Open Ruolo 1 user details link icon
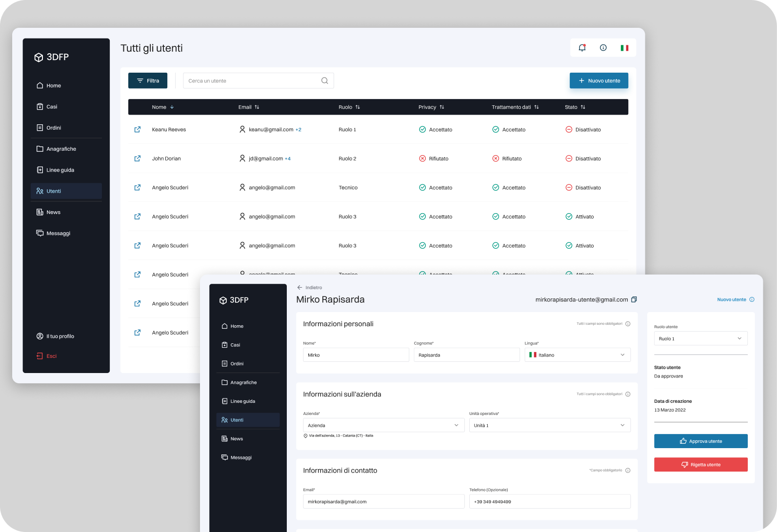Image resolution: width=777 pixels, height=532 pixels. pyautogui.click(x=138, y=129)
